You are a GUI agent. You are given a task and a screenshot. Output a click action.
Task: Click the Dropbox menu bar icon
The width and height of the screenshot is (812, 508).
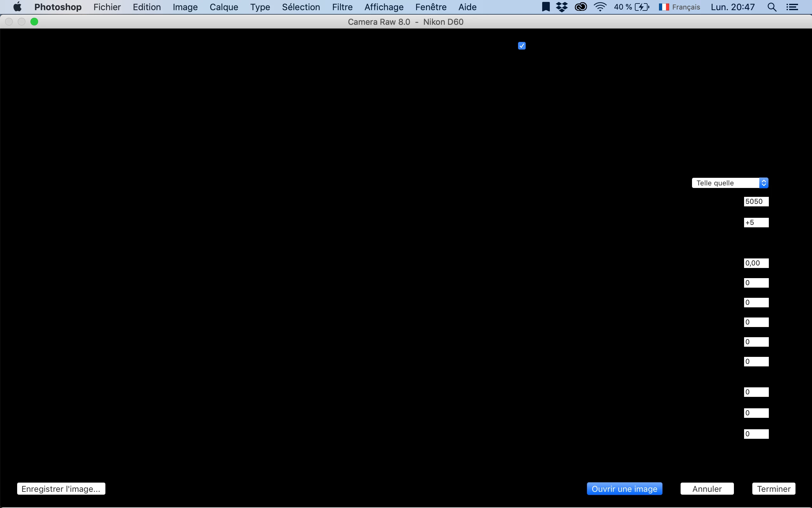(562, 7)
